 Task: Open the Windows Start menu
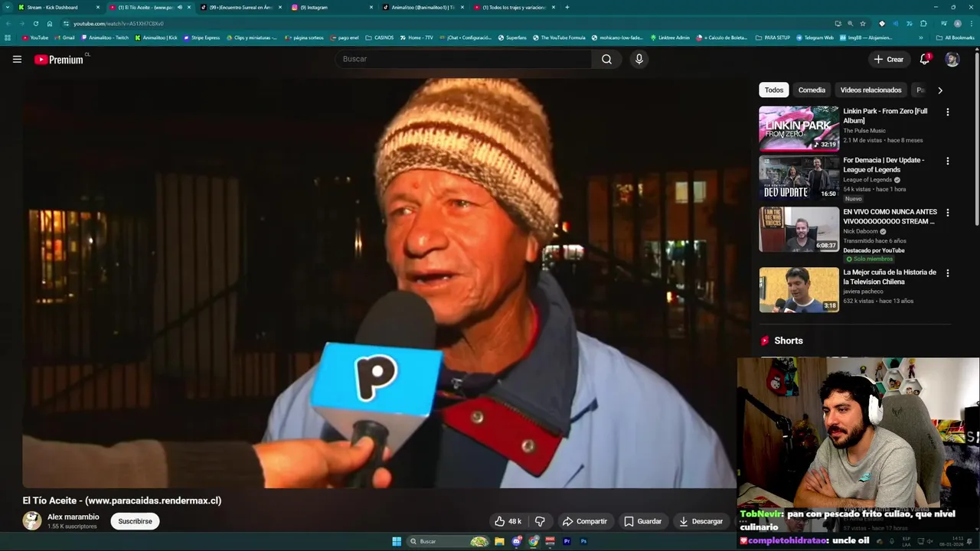click(397, 542)
